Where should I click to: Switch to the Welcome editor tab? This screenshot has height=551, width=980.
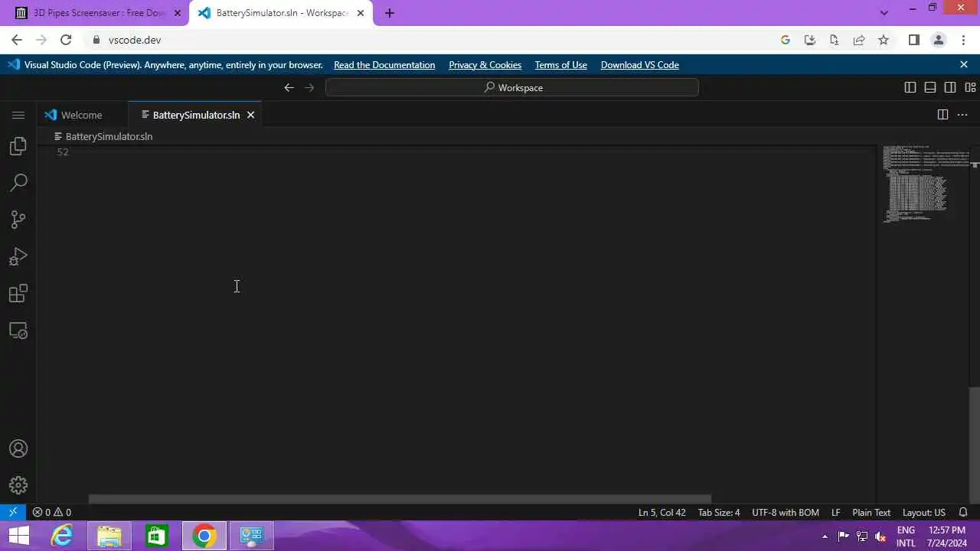[82, 115]
